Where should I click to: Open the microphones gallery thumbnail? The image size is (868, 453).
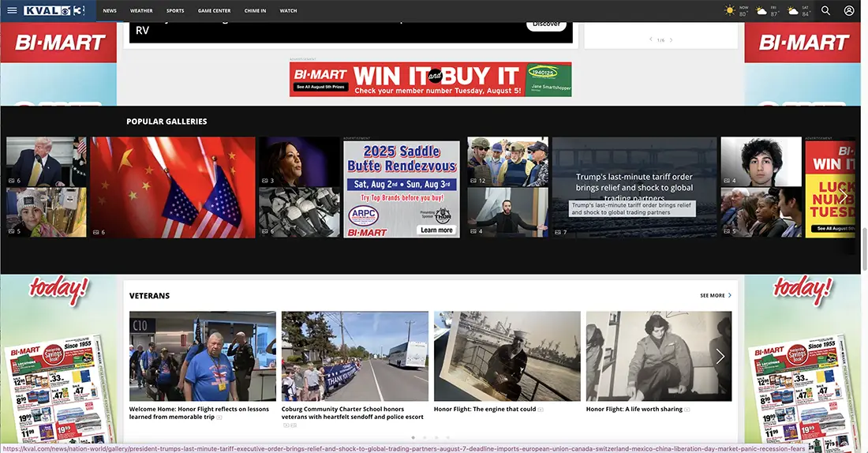(x=300, y=212)
